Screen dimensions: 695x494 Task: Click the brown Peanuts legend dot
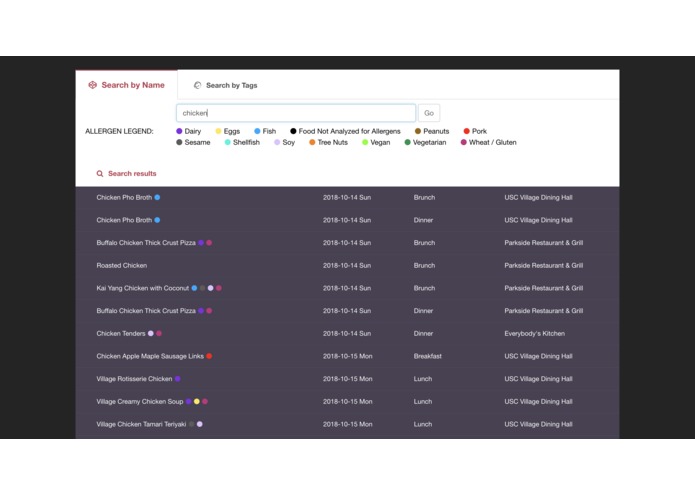[x=418, y=131]
